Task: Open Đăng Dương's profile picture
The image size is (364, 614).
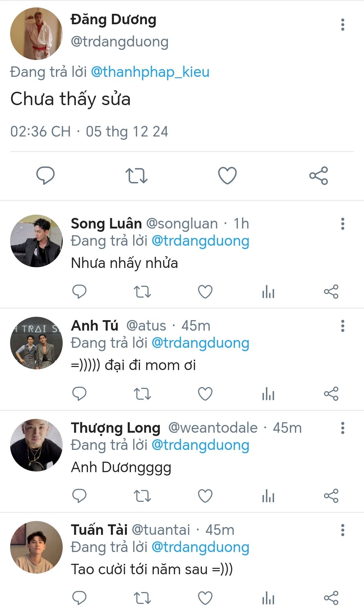Action: (x=36, y=34)
